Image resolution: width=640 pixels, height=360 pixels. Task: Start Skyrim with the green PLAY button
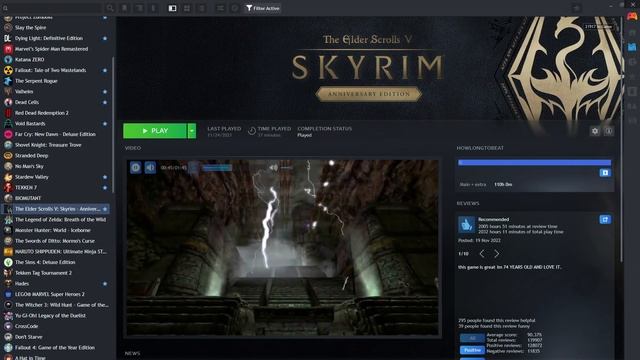pyautogui.click(x=155, y=131)
